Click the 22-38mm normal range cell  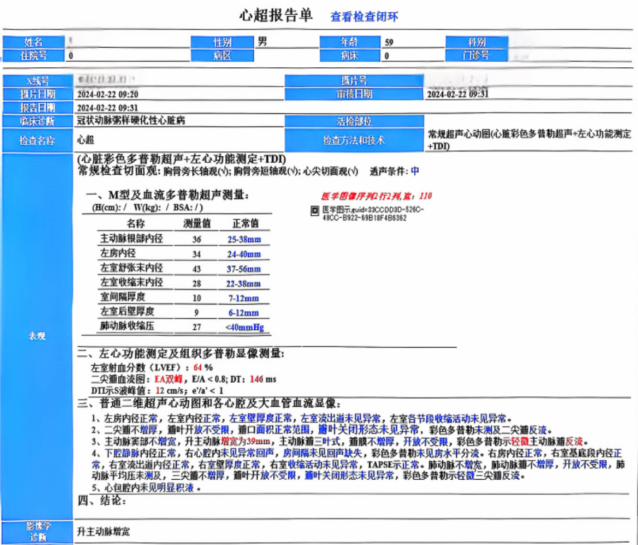tap(243, 284)
